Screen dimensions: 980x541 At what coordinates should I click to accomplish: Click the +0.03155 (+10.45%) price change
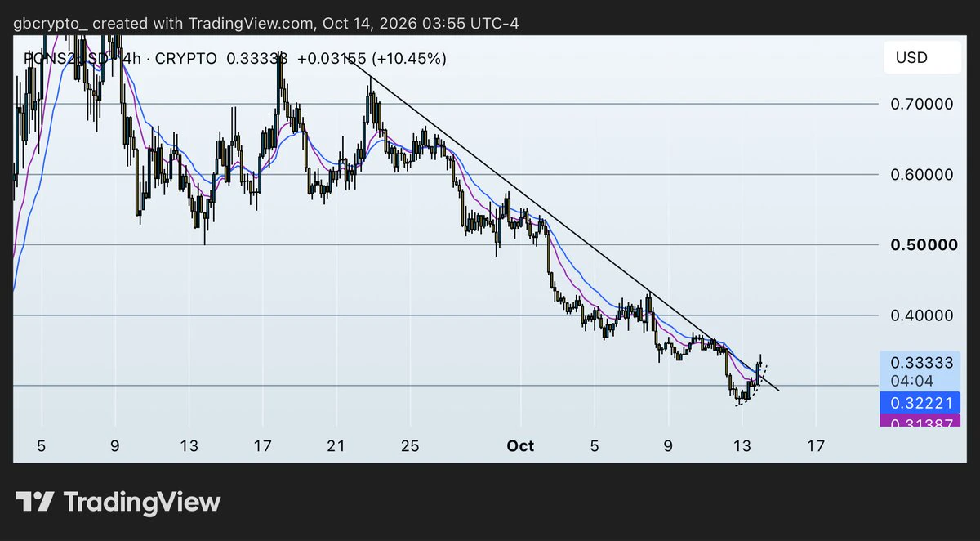coord(372,59)
